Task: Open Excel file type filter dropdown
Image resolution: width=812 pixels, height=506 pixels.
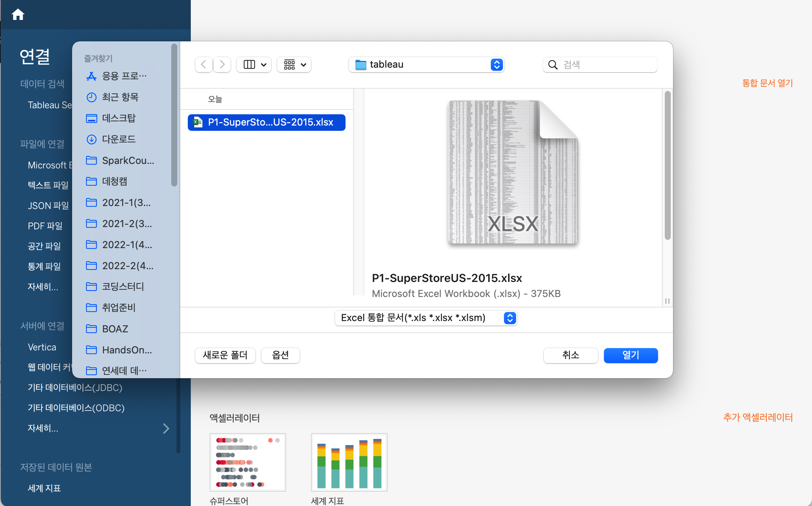Action: (x=426, y=318)
